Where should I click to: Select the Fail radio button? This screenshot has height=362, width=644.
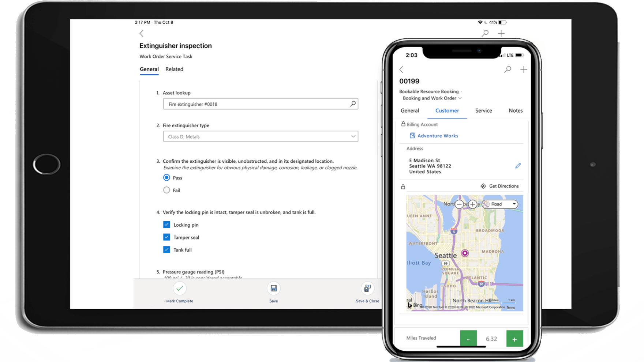[166, 190]
